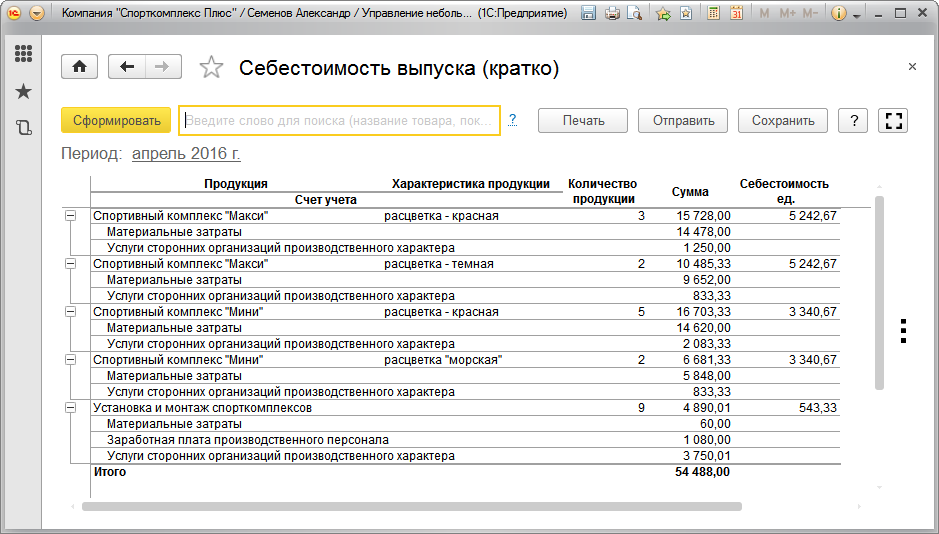
Task: Open the application main menu dropdown arrow
Action: (37, 14)
